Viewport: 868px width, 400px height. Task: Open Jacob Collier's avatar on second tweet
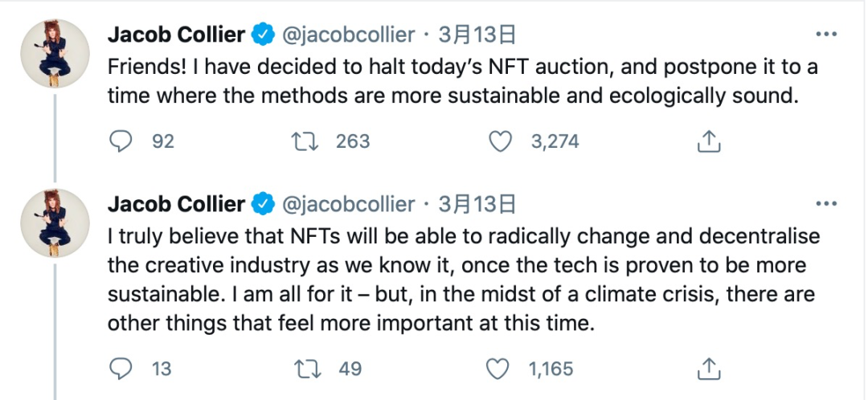(x=53, y=223)
